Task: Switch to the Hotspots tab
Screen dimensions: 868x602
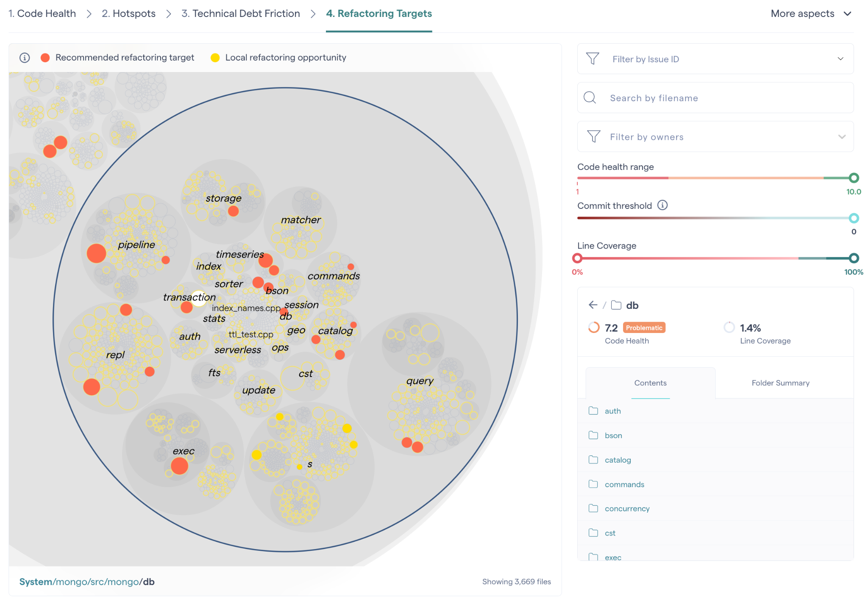Action: pyautogui.click(x=128, y=14)
